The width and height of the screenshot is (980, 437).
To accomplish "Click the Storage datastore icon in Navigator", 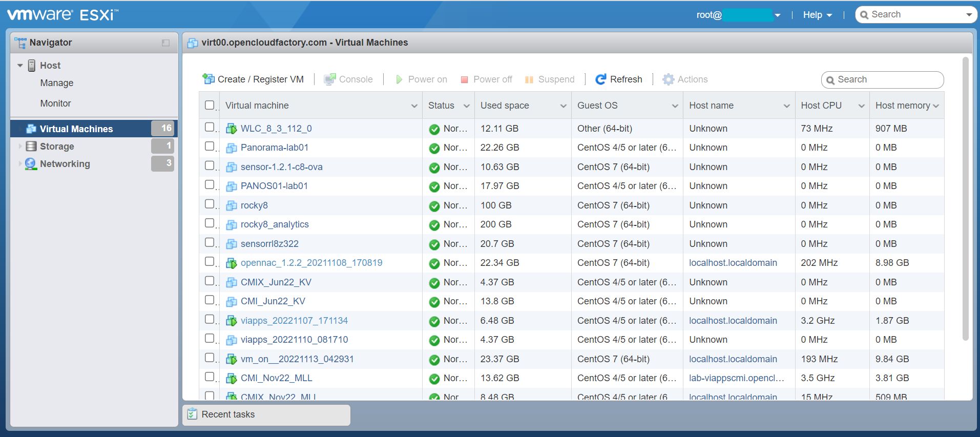I will click(31, 146).
